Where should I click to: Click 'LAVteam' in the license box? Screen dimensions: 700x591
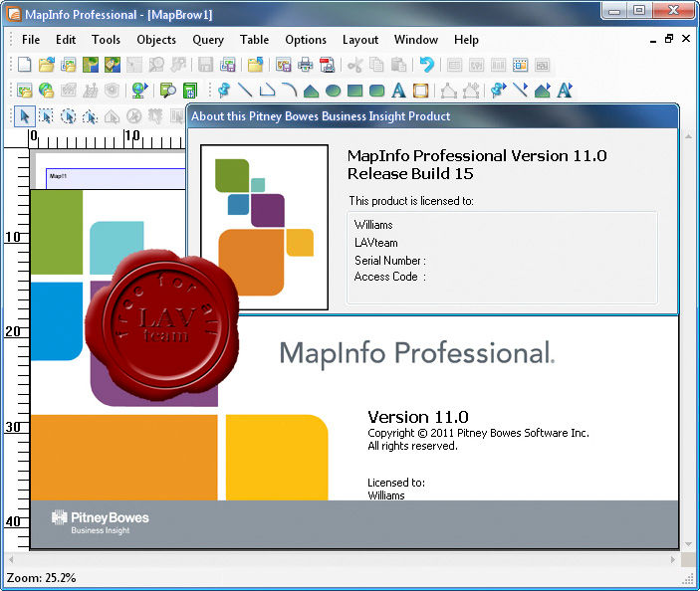coord(376,243)
